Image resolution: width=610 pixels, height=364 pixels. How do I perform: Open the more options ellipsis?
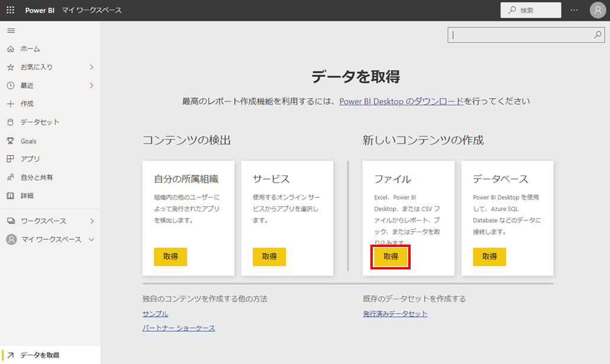pyautogui.click(x=574, y=10)
